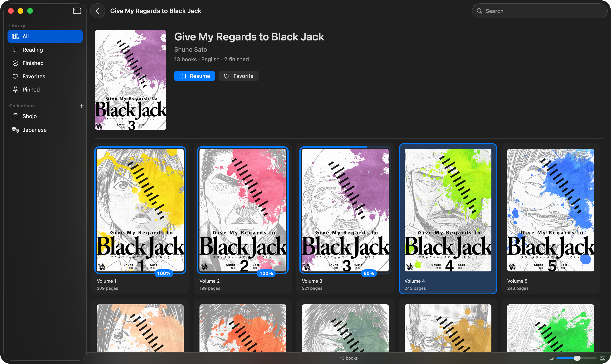Open Volume 3 cover thumbnail
The image size is (611, 364).
click(345, 210)
